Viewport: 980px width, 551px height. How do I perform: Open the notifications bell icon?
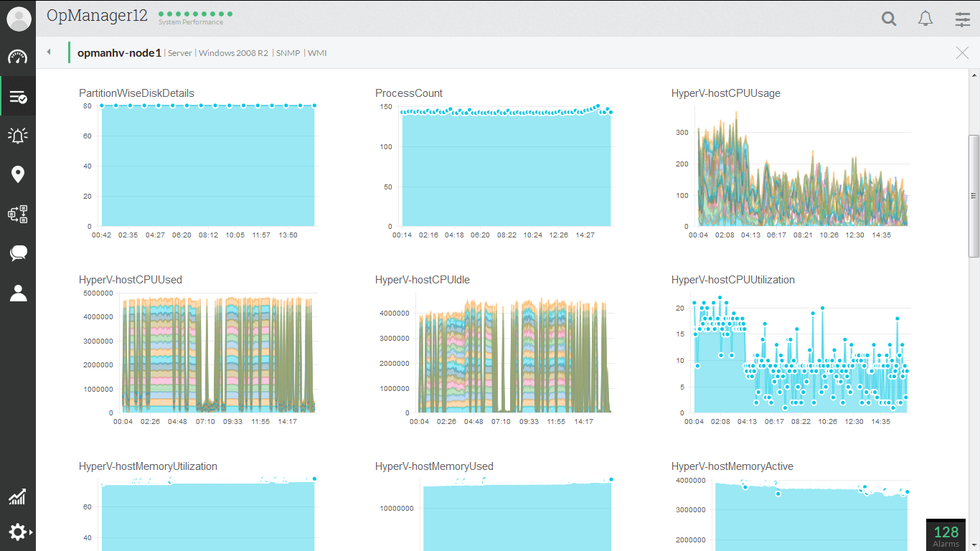tap(925, 19)
